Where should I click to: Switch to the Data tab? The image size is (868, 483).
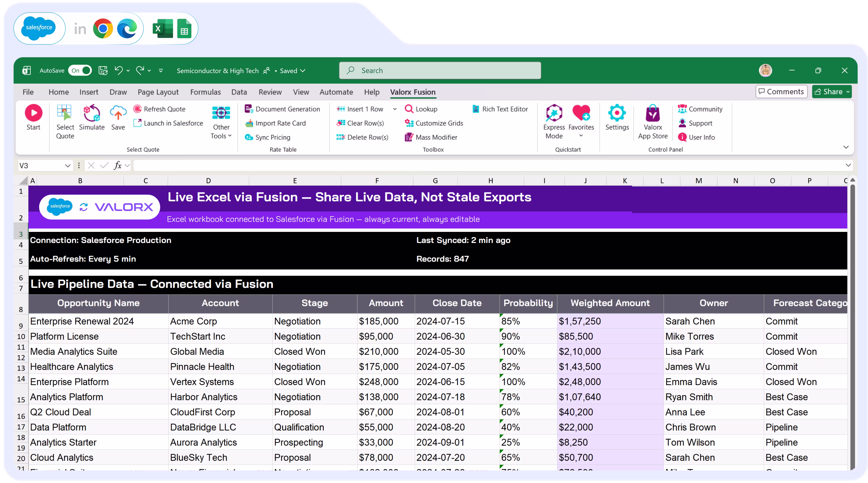[x=239, y=92]
